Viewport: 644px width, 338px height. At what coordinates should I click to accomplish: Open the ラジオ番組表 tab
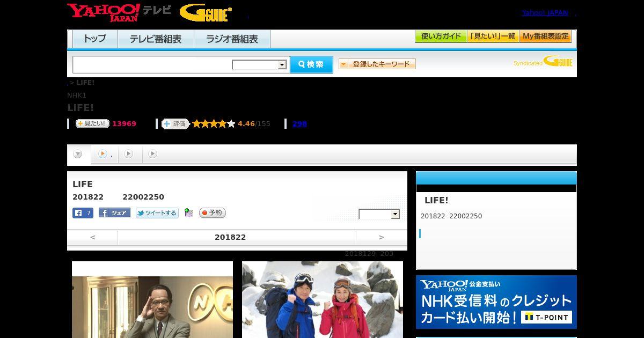pyautogui.click(x=232, y=39)
